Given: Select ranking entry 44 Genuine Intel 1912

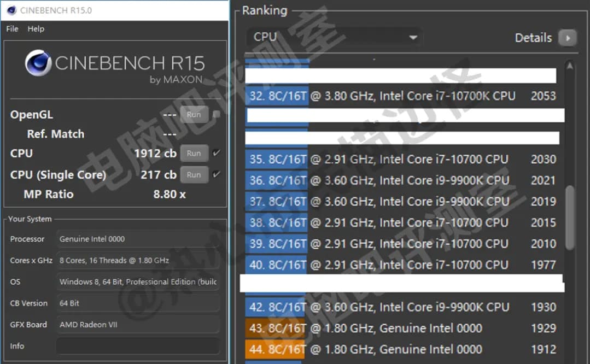Looking at the screenshot, I should [x=402, y=349].
